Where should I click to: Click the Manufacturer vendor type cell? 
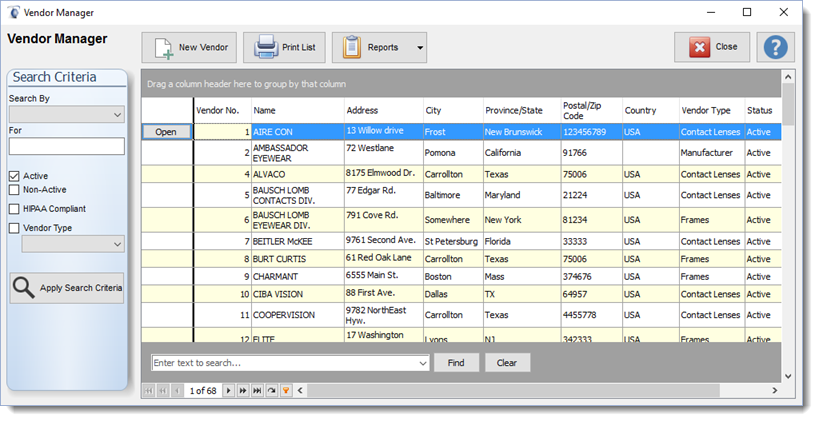point(712,153)
